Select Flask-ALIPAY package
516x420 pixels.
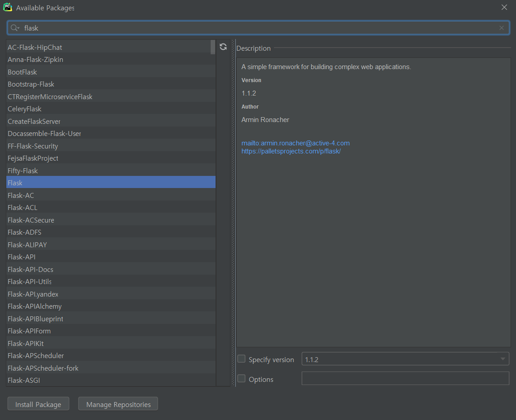coord(111,245)
